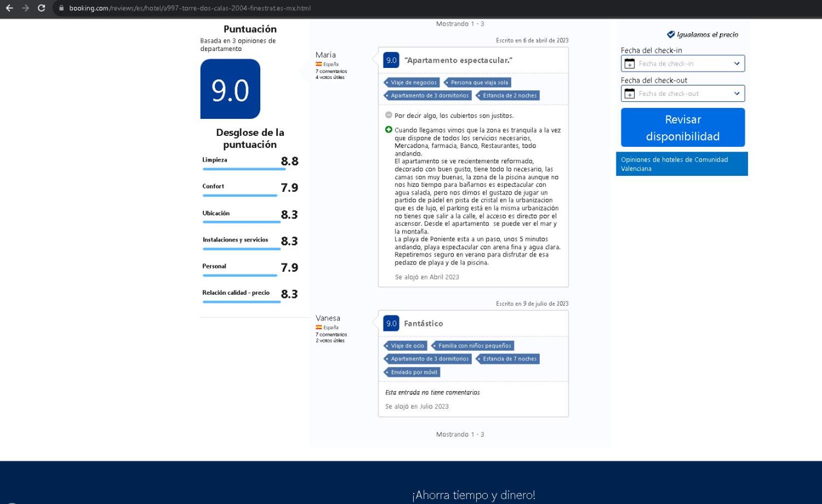Click the check-in calendar icon
This screenshot has height=504, width=822.
click(630, 63)
